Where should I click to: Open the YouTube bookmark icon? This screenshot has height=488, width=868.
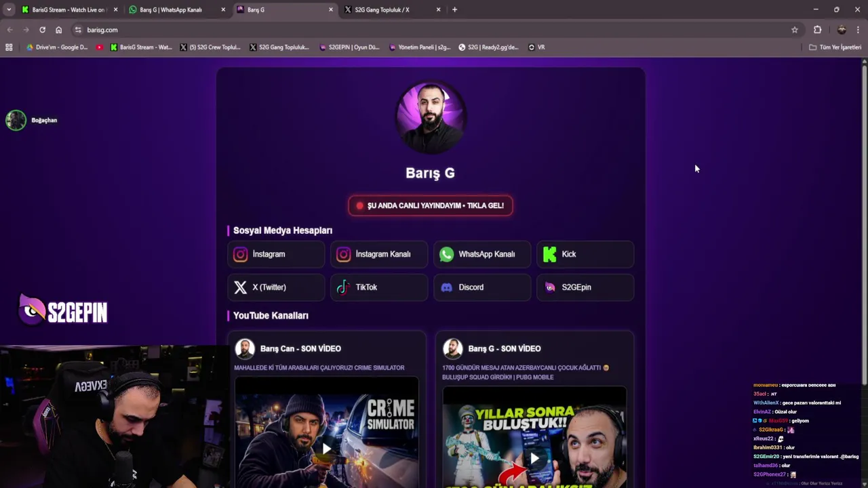point(100,47)
